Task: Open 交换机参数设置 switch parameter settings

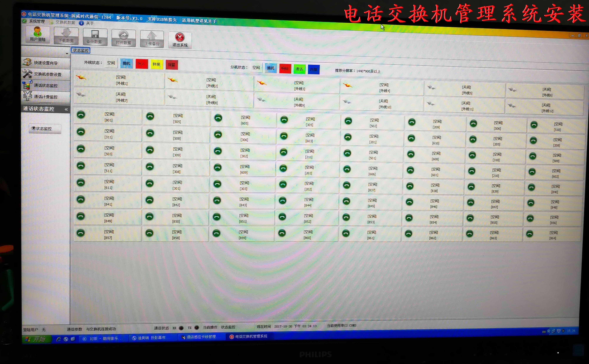Action: [46, 74]
